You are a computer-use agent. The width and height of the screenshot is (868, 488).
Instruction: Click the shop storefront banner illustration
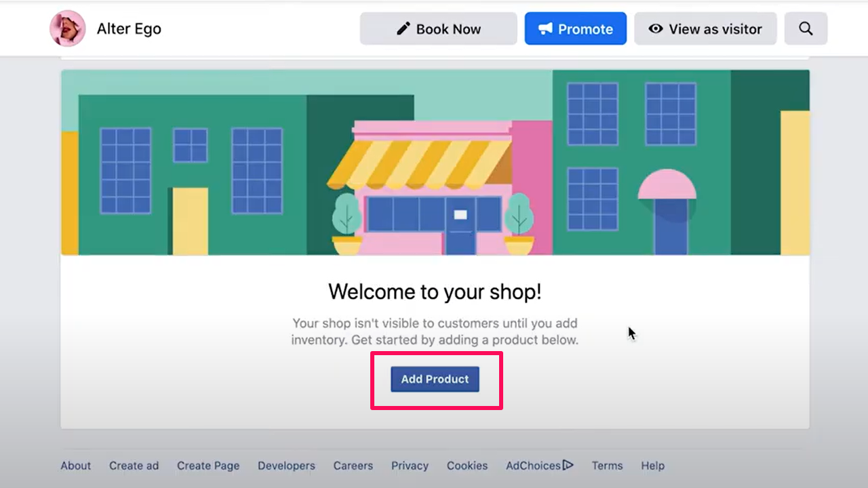point(435,163)
